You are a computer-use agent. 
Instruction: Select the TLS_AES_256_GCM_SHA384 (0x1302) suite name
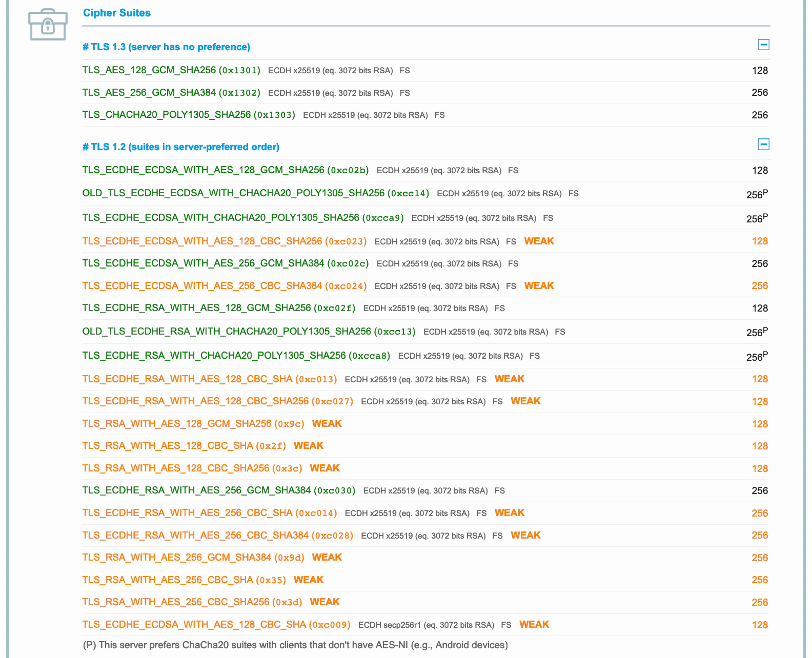[171, 93]
